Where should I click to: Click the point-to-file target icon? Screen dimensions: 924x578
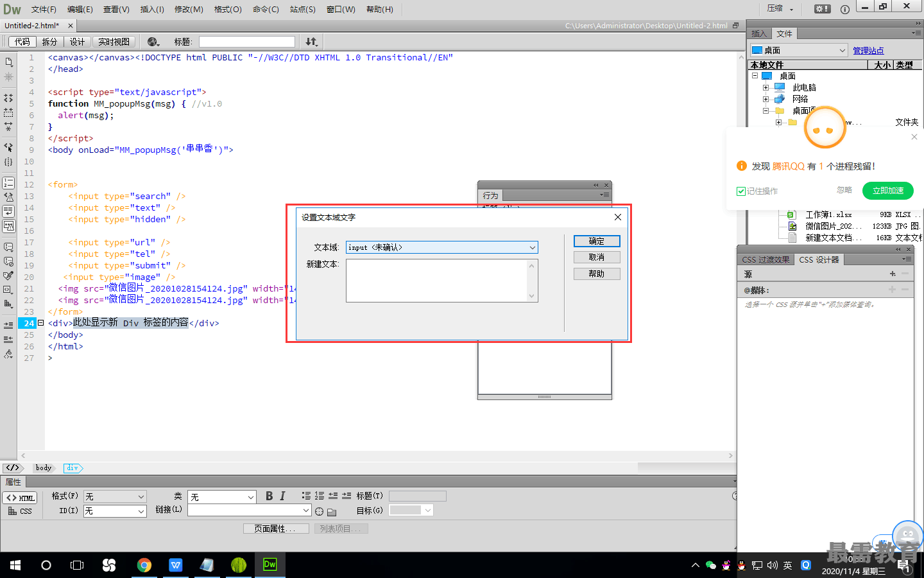point(319,512)
